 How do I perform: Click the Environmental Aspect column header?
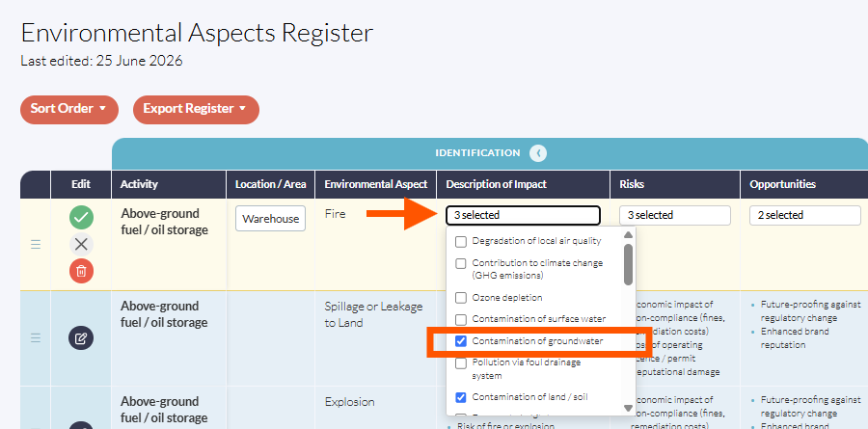tap(376, 184)
